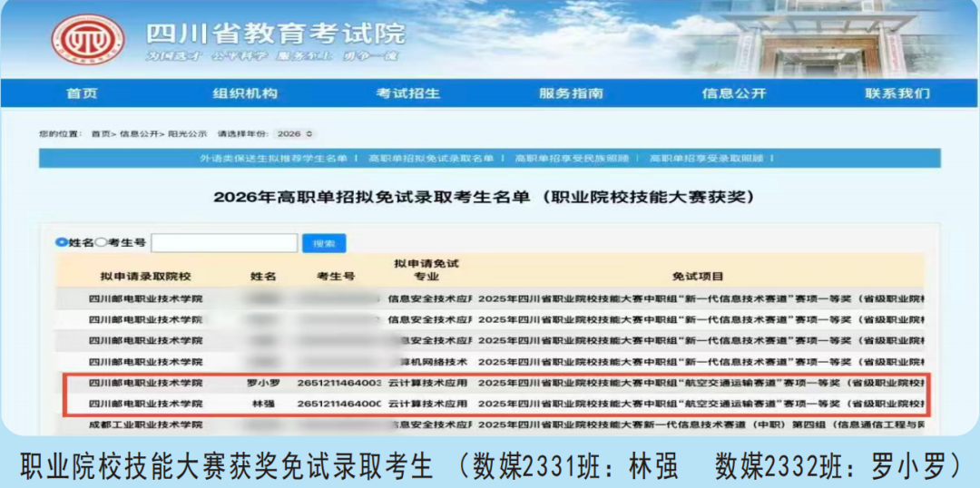The image size is (980, 488).
Task: Click the name cell 林强
Action: point(263,405)
